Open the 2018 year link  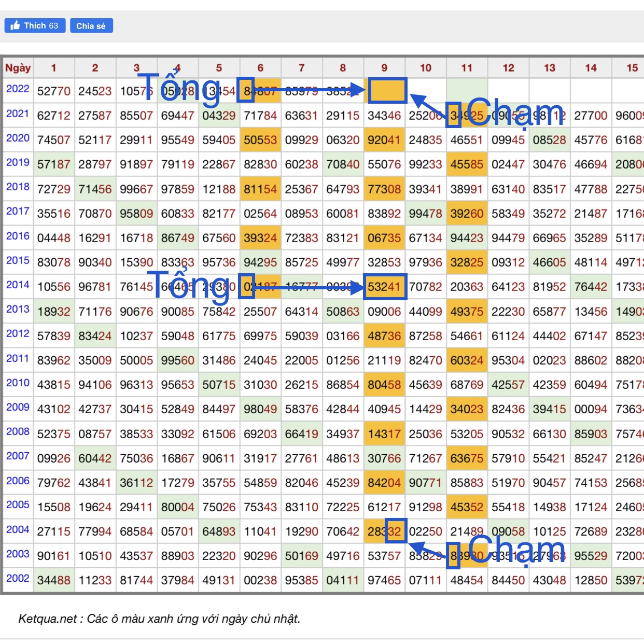coord(18,187)
